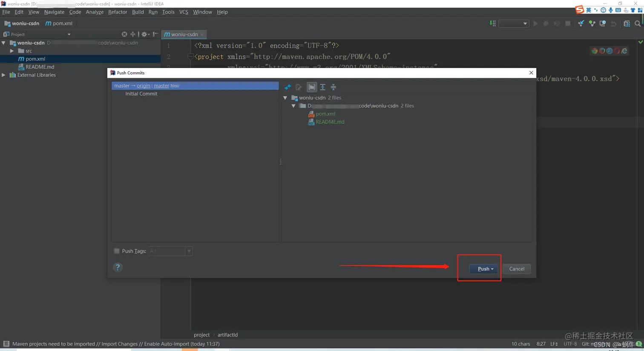Open the File menu
Screen dimensions: 644x351
tap(6, 12)
